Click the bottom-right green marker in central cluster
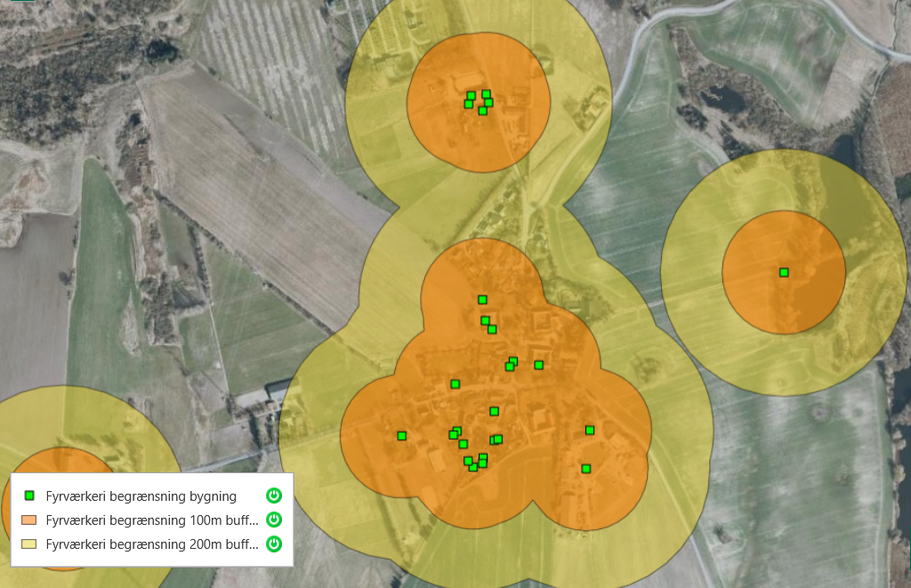911x588 pixels. pyautogui.click(x=585, y=469)
